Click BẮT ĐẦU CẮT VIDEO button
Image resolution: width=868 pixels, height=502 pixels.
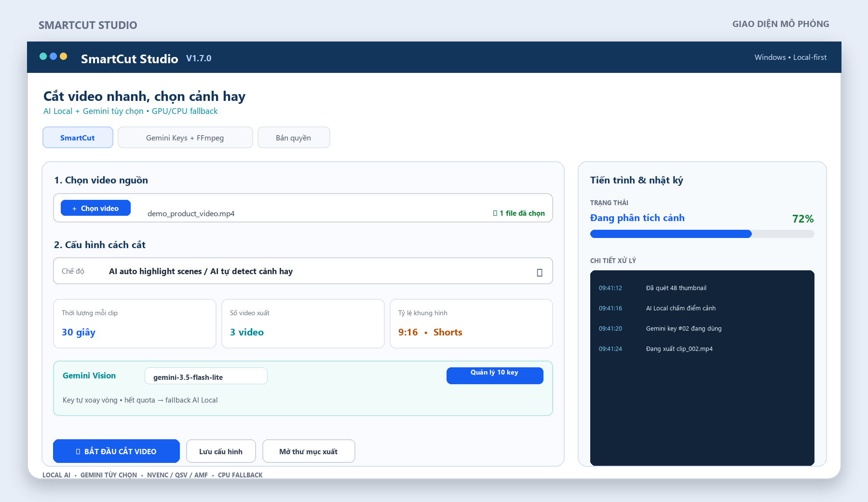pyautogui.click(x=116, y=451)
